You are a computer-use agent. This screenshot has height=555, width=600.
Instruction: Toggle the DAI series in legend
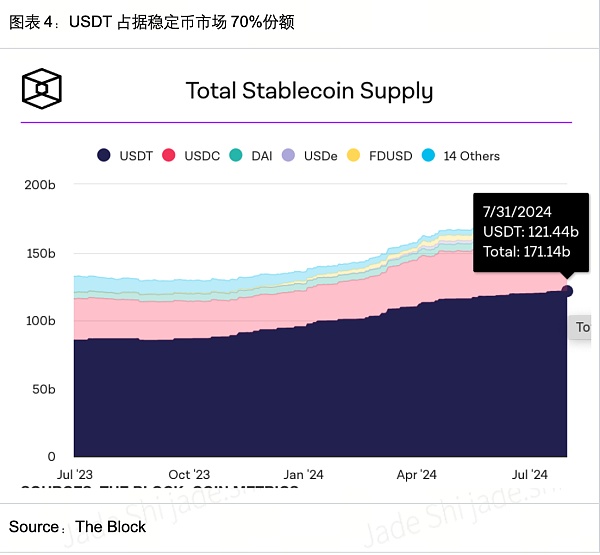click(x=252, y=155)
